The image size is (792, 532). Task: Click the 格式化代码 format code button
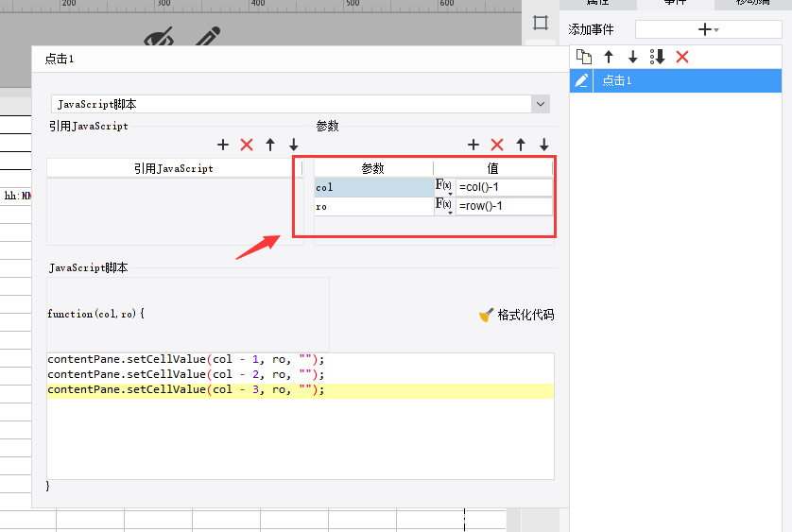516,315
